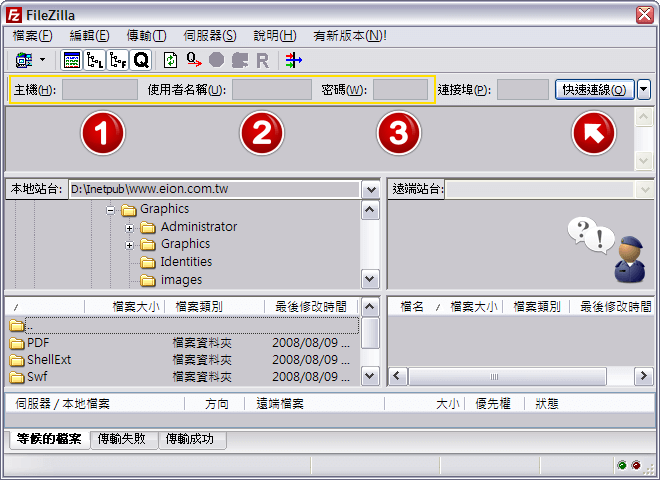Switch to the 傳輸成功 tab
The height and width of the screenshot is (480, 660).
[x=190, y=439]
